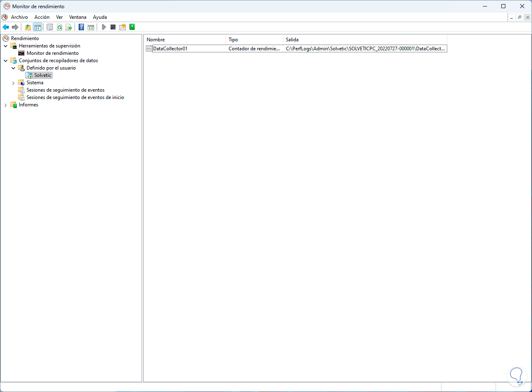Click the Performance Monitor icon beside Archivo
532x392 pixels.
pos(5,17)
